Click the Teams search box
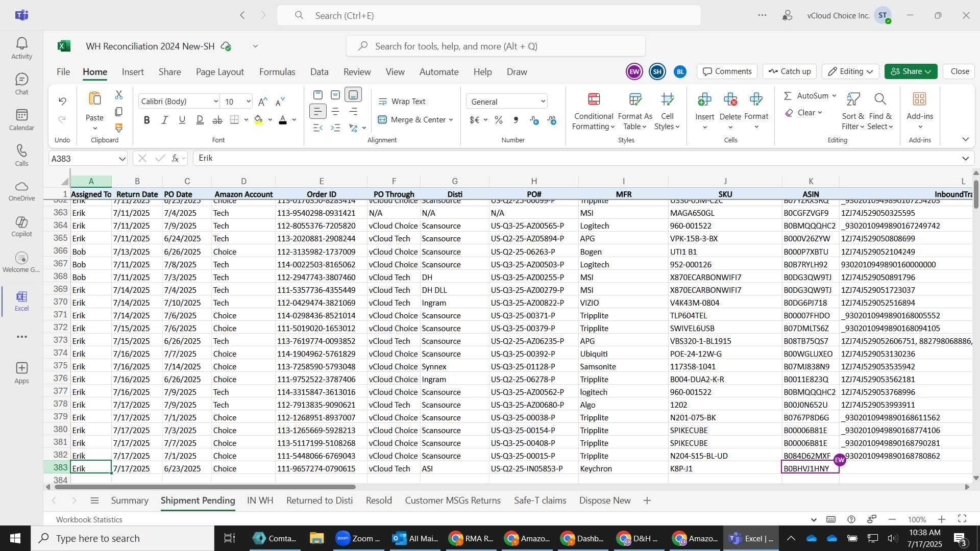Screen dimensions: 980x551 488,15
